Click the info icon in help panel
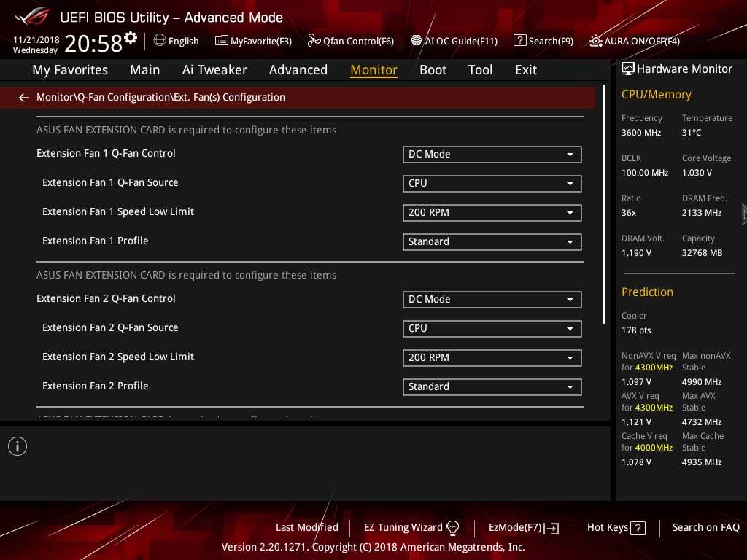Image resolution: width=747 pixels, height=560 pixels. pyautogui.click(x=18, y=446)
